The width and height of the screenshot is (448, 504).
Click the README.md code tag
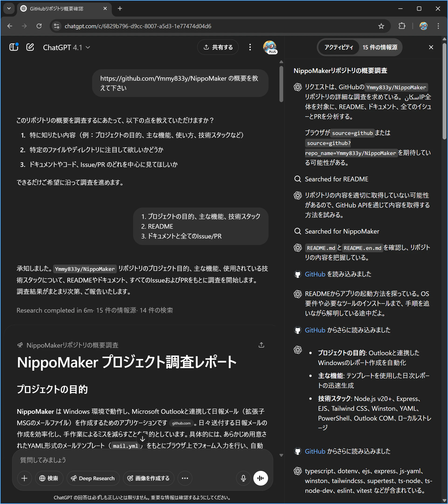pos(321,248)
